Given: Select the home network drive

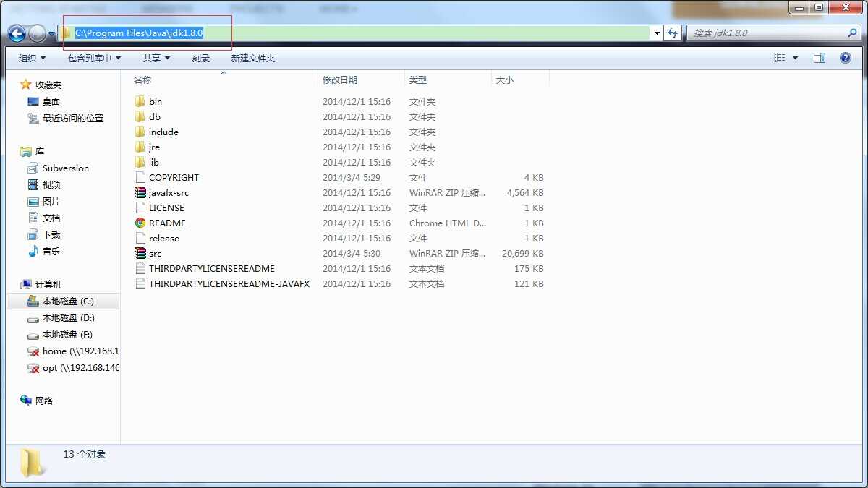Looking at the screenshot, I should click(80, 351).
